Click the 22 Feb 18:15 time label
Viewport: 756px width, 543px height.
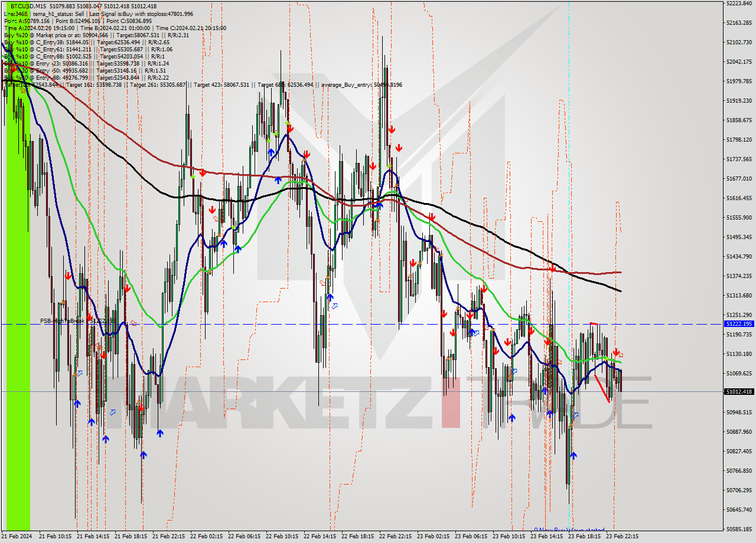[x=357, y=537]
